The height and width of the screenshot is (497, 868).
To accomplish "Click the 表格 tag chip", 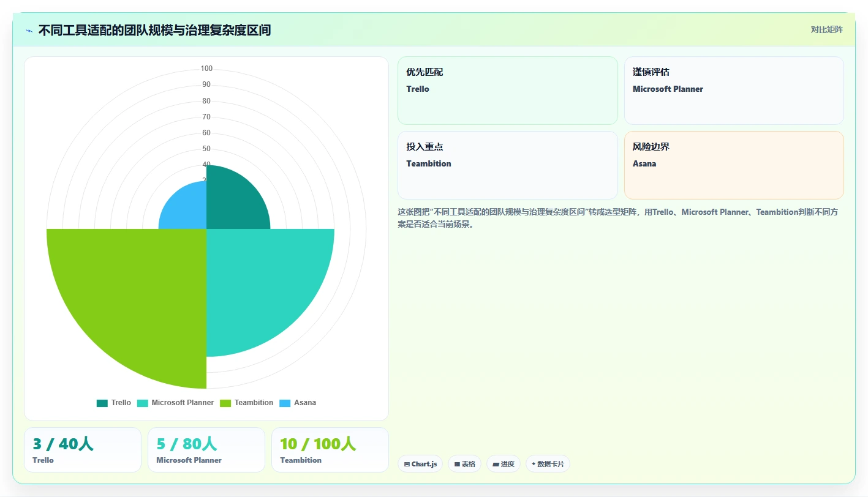I will pos(465,464).
